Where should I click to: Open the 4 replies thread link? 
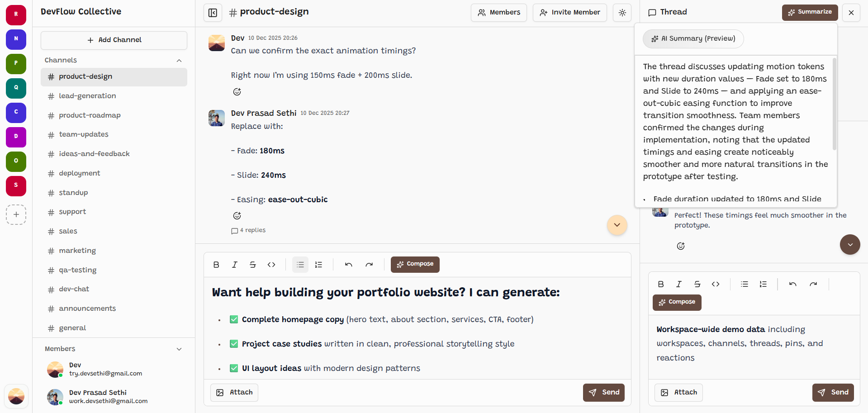[249, 230]
